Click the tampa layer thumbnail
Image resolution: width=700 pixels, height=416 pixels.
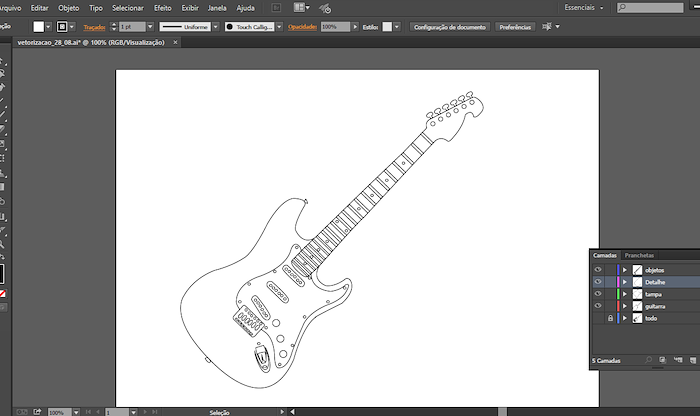pyautogui.click(x=638, y=294)
